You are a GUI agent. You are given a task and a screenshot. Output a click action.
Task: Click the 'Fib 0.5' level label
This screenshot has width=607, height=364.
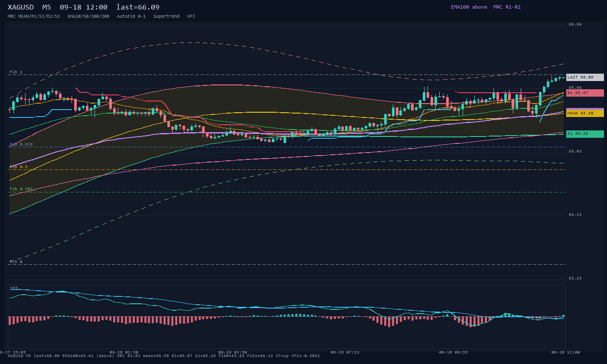19,167
